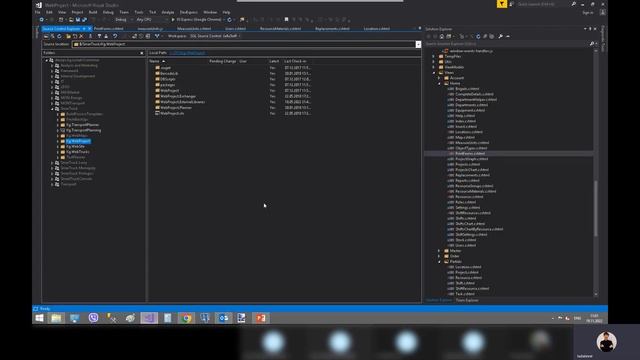Switch to the Users.cshtml tab
This screenshot has width=640, height=360.
coord(236,29)
